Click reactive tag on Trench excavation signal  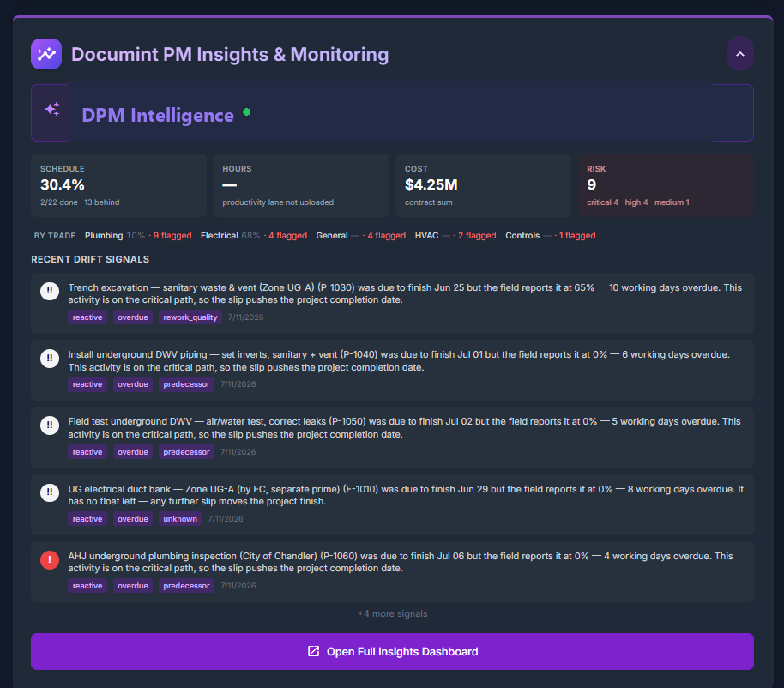pyautogui.click(x=87, y=317)
